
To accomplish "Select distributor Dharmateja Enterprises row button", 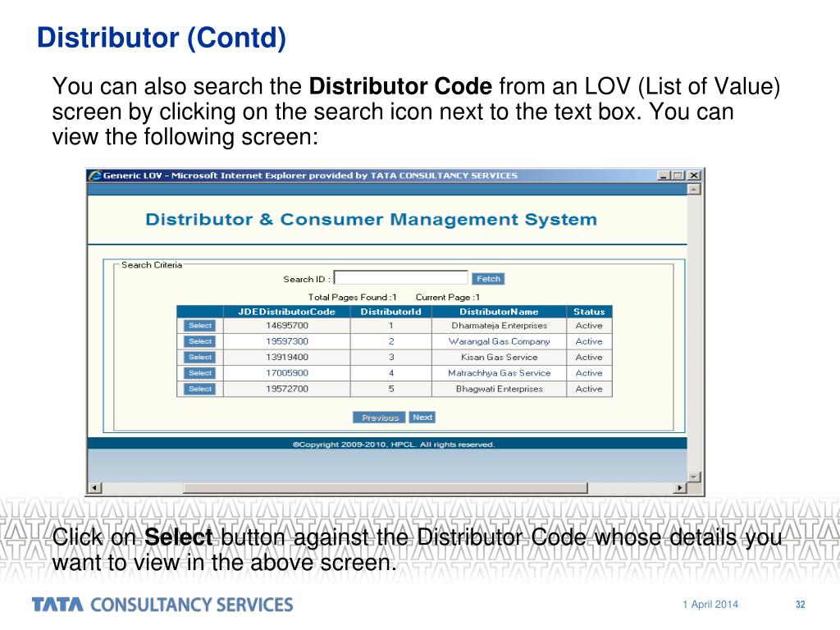I will (x=200, y=326).
